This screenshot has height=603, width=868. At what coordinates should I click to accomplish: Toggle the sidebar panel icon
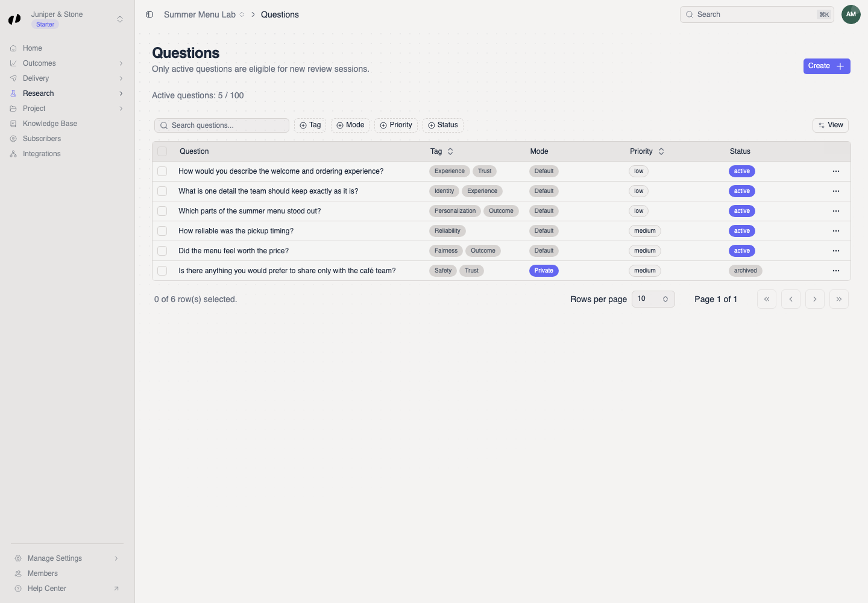149,14
